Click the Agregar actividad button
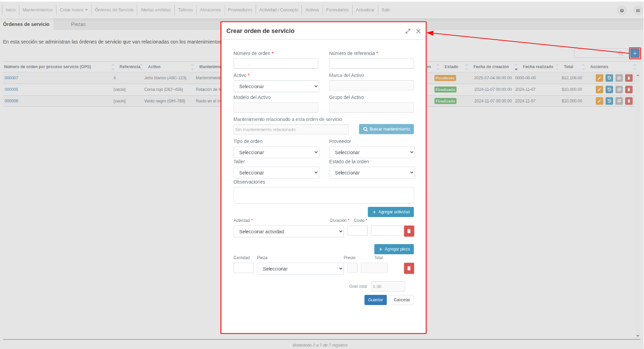The height and width of the screenshot is (349, 644). 391,212
